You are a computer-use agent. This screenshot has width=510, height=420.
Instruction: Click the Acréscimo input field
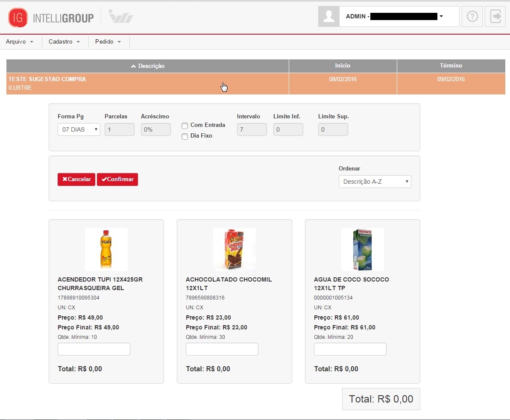click(156, 129)
